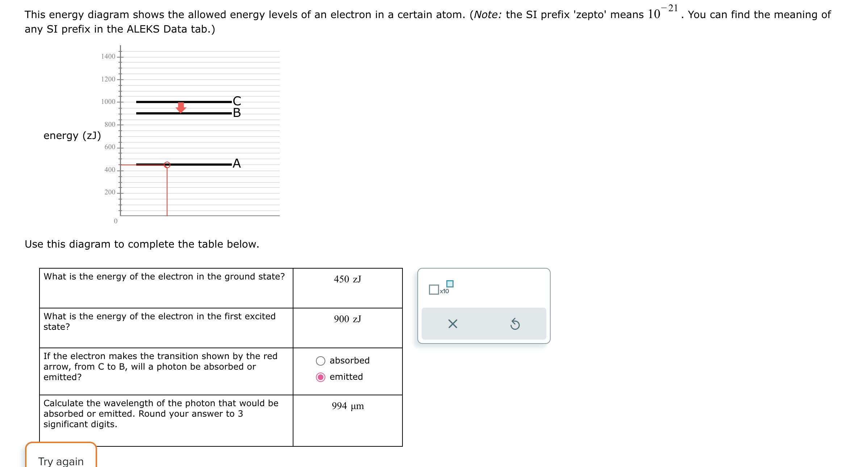Click the 'energy (zJ)' axis label

(71, 136)
